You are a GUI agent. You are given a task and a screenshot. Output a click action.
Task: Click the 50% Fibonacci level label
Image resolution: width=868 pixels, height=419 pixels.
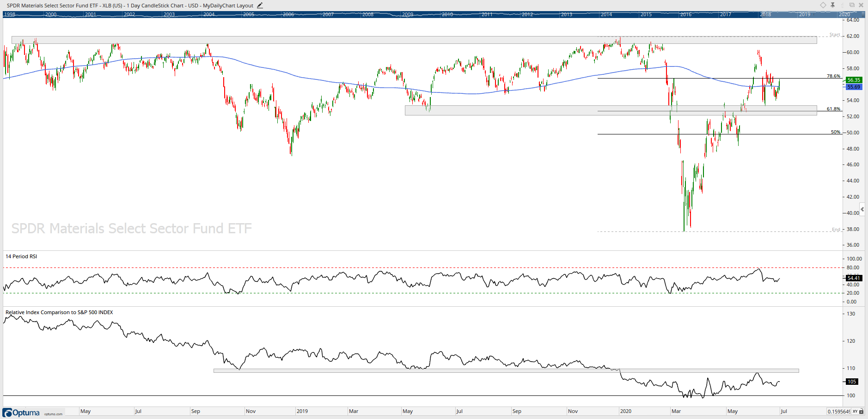[x=836, y=132]
